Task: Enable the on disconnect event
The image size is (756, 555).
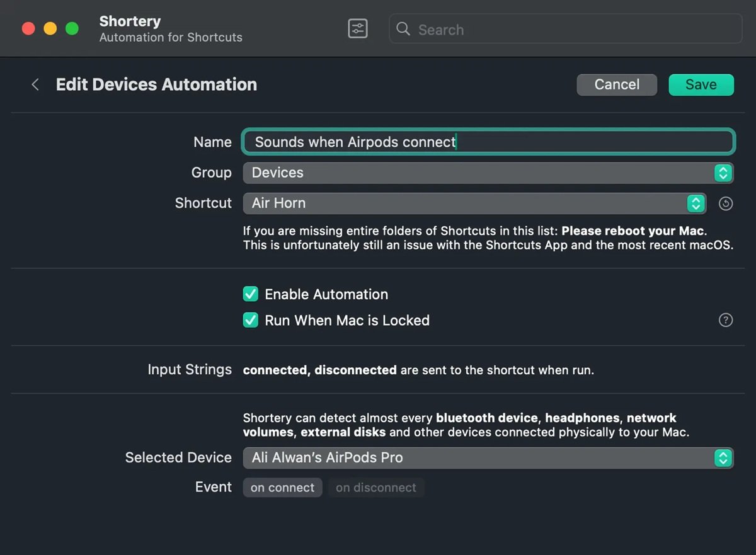Action: tap(376, 487)
